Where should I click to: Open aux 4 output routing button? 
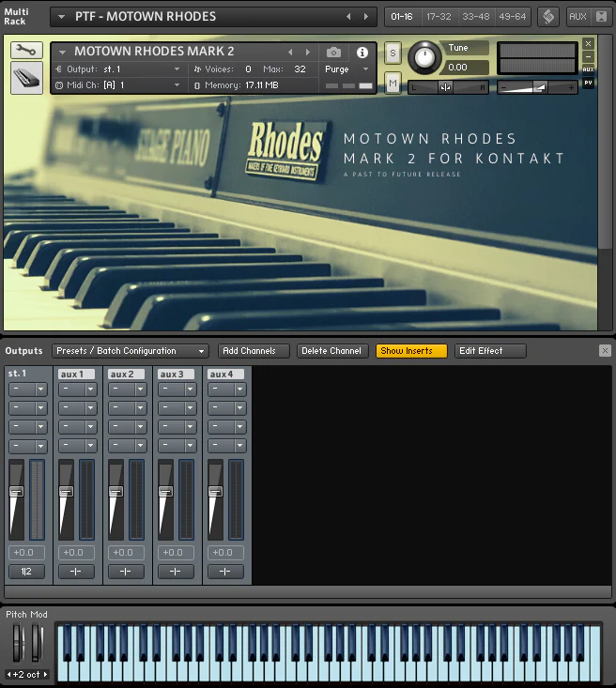point(225,572)
